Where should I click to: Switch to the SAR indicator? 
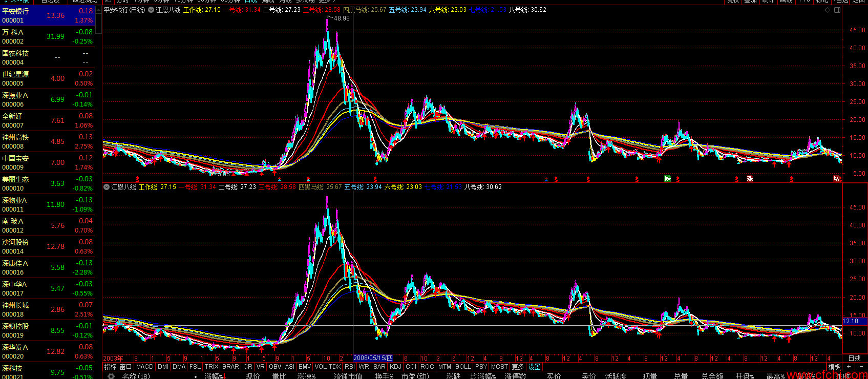point(379,367)
